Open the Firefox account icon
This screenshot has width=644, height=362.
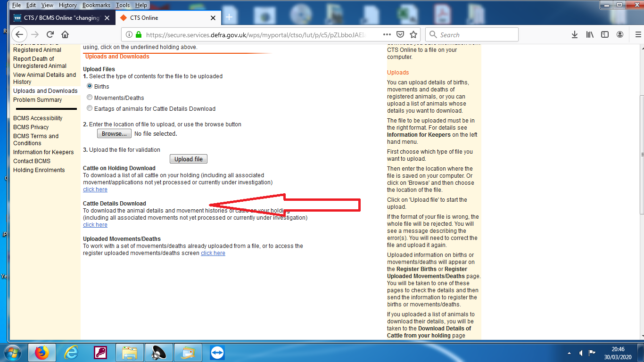tap(620, 34)
